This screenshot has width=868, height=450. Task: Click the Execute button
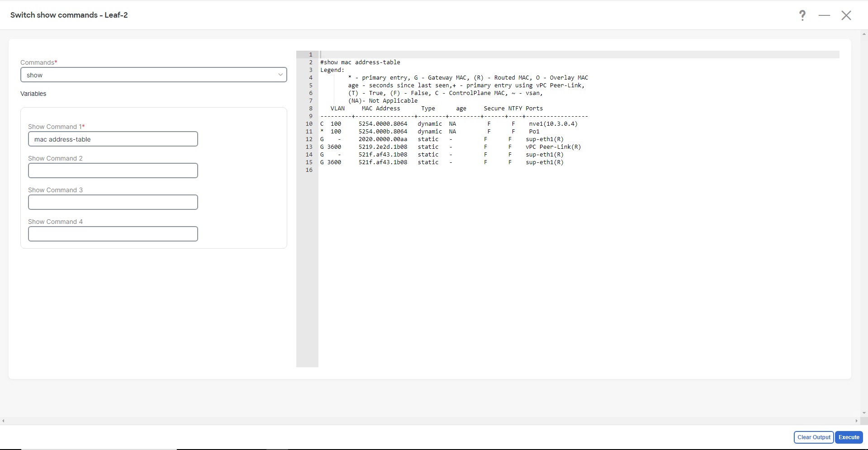[x=849, y=437]
